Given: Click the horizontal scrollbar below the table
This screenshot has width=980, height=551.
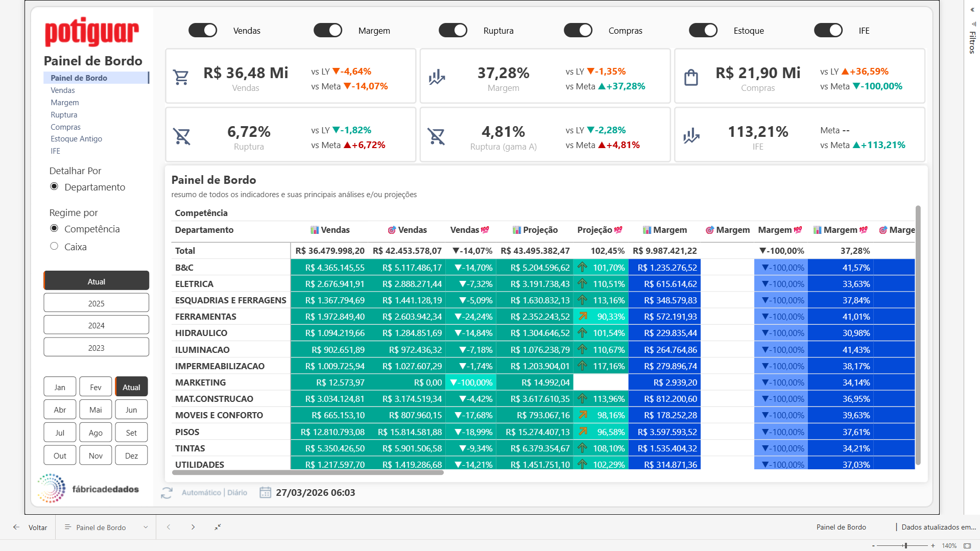Looking at the screenshot, I should (306, 473).
